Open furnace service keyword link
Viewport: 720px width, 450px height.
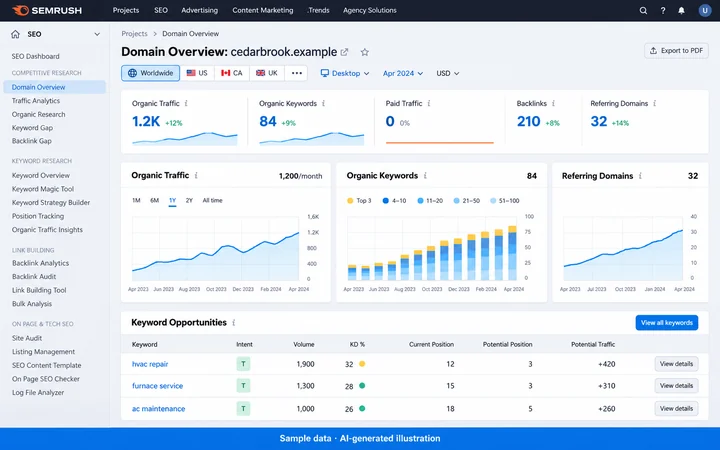coord(158,386)
